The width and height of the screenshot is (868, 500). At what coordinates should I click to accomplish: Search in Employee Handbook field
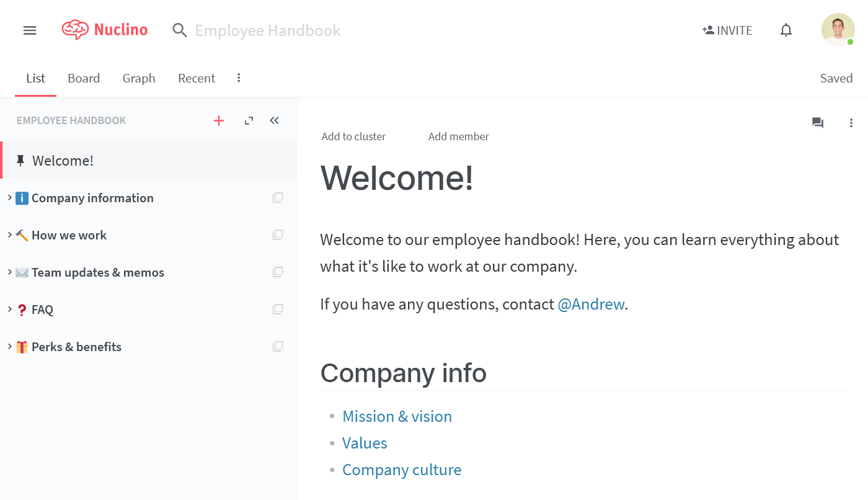click(x=268, y=30)
